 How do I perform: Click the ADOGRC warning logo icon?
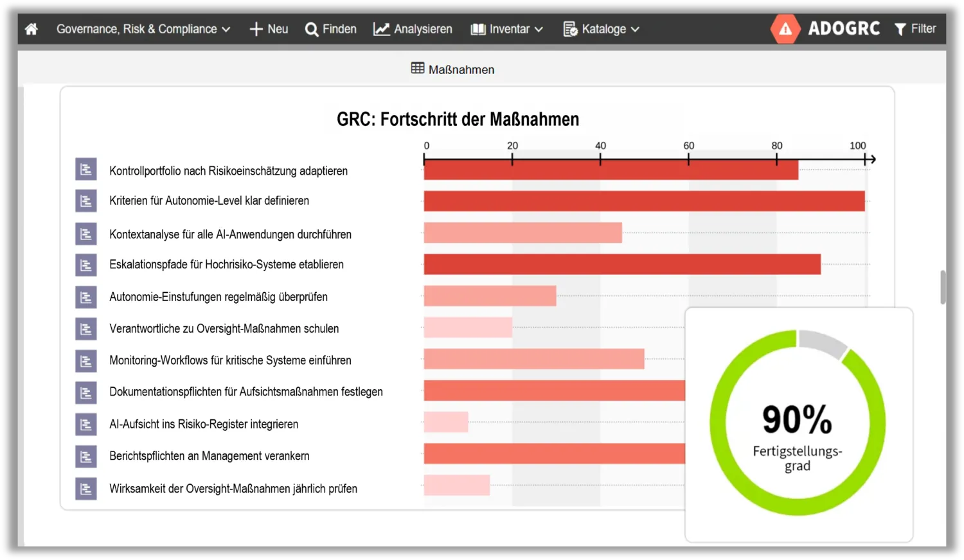pos(785,29)
